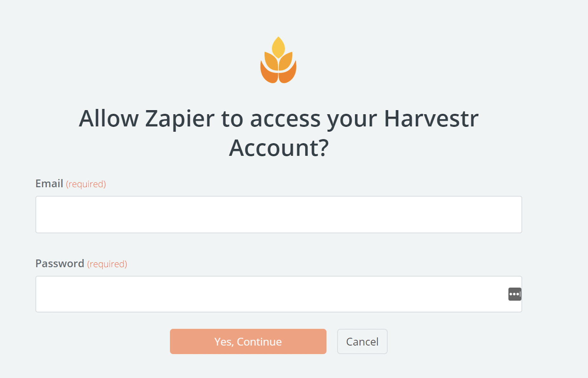This screenshot has height=378, width=588.
Task: Dismiss the dialog with the Cancel button
Action: (362, 341)
